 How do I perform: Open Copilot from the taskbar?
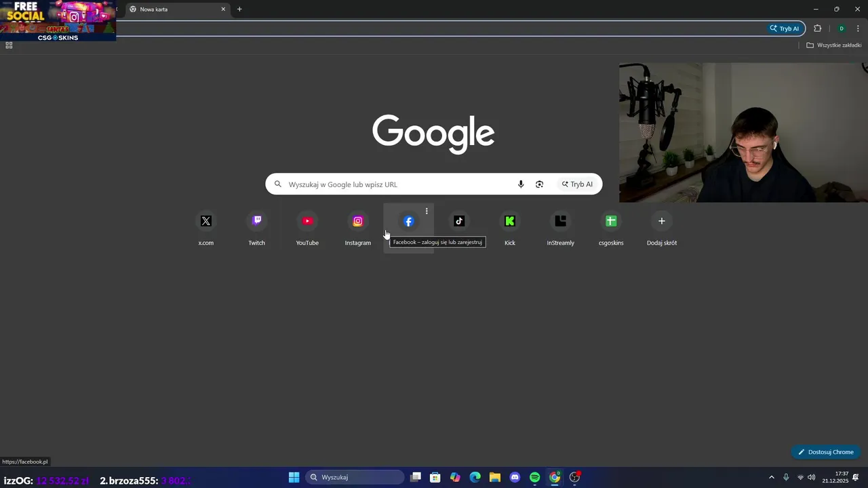(x=455, y=477)
